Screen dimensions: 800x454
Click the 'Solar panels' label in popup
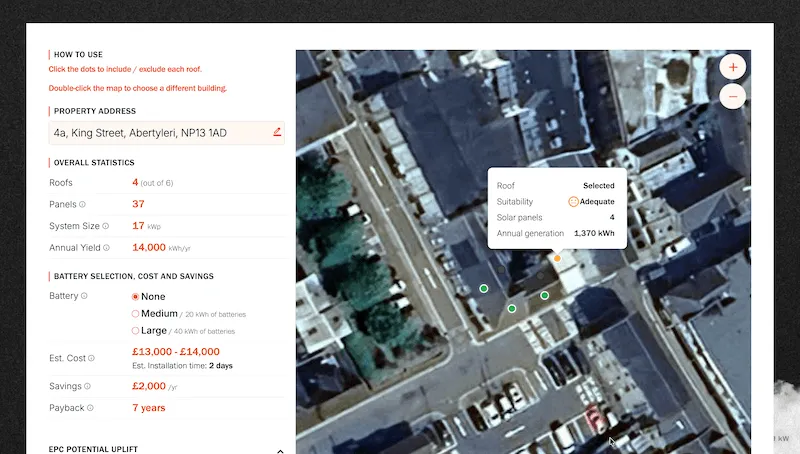(519, 217)
